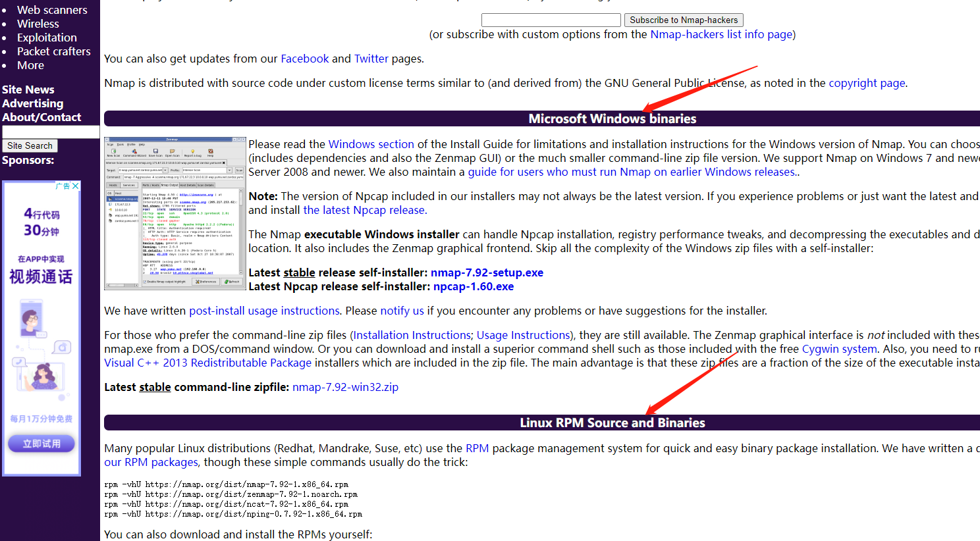980x541 pixels.
Task: Click the nmap-7.92-1.x86_64.rpm command line
Action: (x=226, y=484)
